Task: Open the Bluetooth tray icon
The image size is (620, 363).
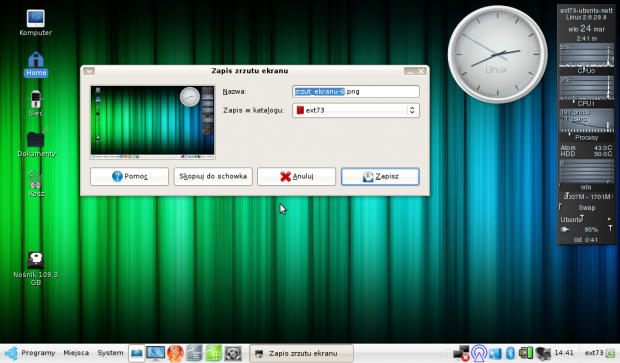Action: click(510, 353)
